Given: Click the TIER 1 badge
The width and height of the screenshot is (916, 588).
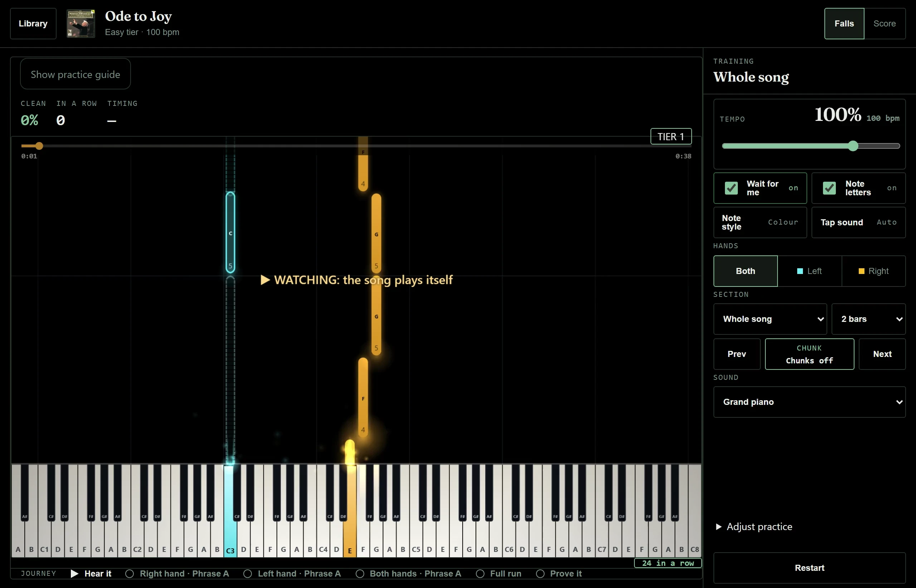Looking at the screenshot, I should coord(671,137).
